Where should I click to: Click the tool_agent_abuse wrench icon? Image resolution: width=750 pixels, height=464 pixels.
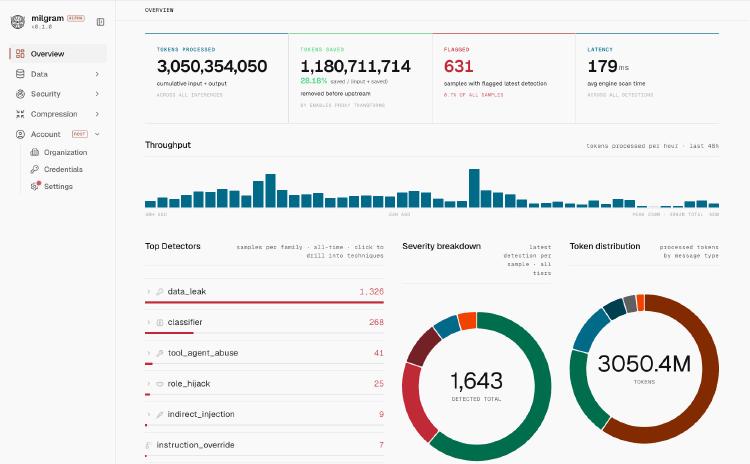(160, 353)
